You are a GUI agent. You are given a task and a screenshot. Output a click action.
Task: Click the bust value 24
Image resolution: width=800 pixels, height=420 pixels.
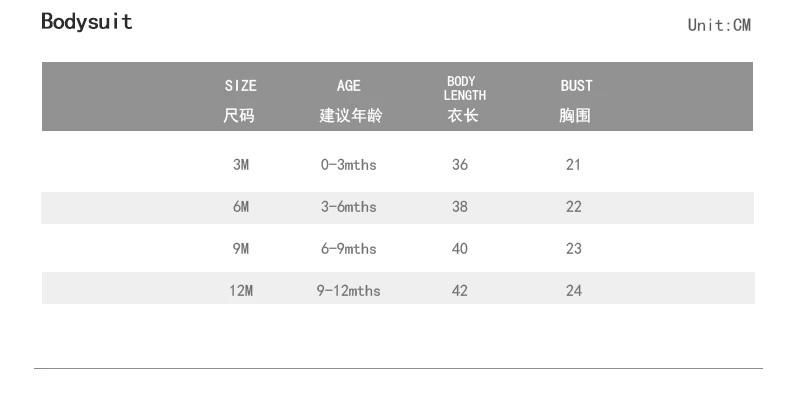click(x=573, y=291)
